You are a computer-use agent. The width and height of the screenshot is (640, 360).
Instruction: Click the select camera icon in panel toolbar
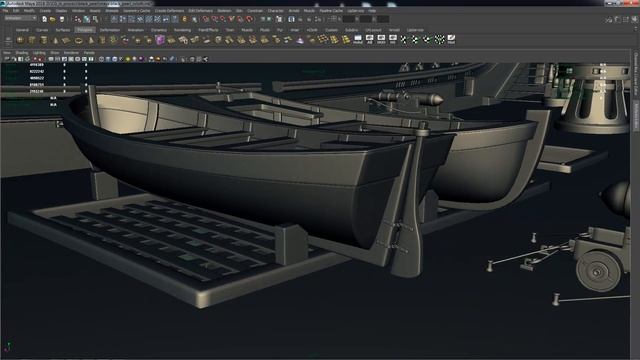pos(6,59)
